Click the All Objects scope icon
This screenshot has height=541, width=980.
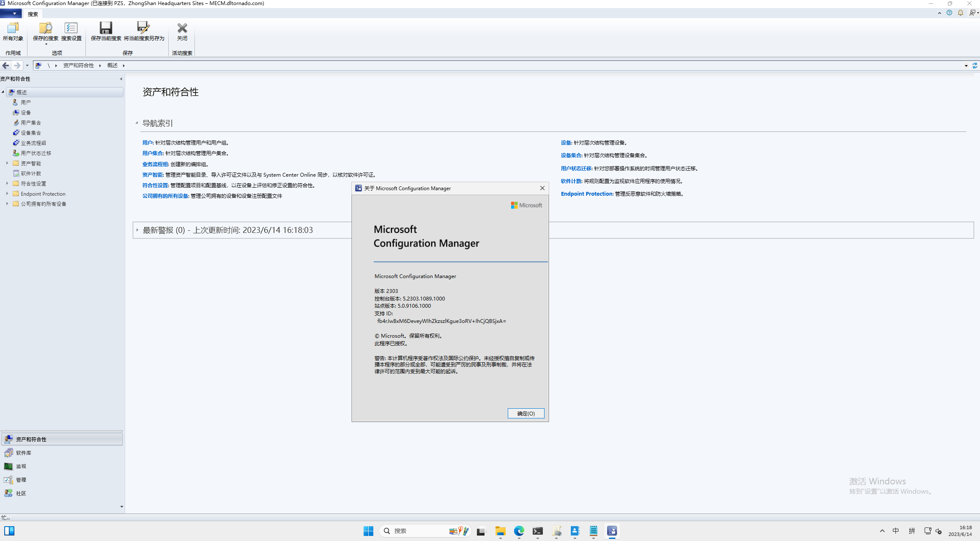(13, 28)
